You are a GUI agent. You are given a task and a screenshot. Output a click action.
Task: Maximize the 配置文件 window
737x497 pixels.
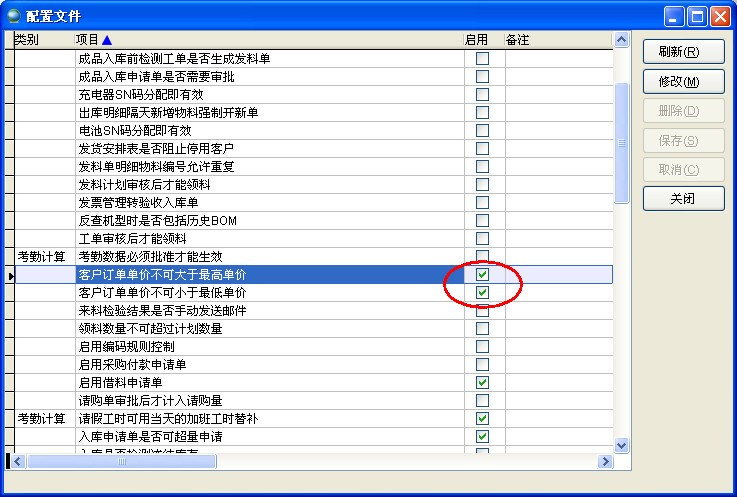[x=696, y=15]
